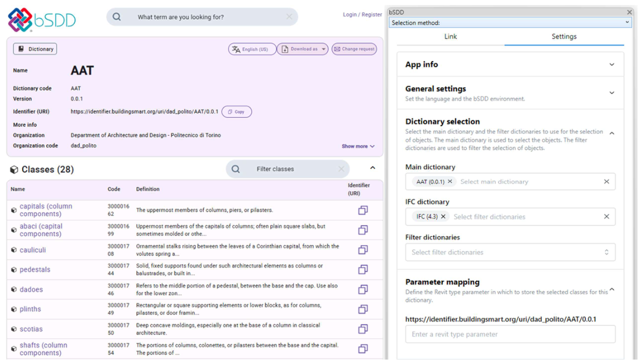Collapse the Parameter mapping section
The width and height of the screenshot is (642, 364).
[612, 290]
